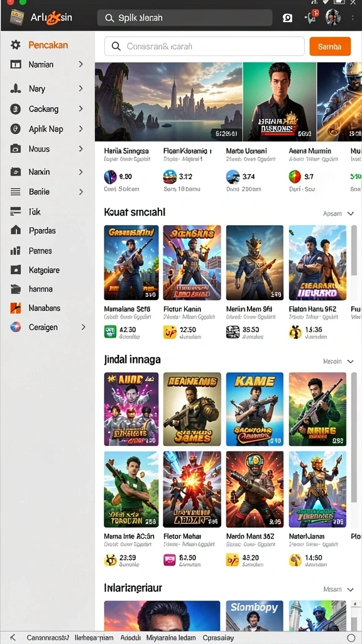Open the Pparas home icon in sidebar
The height and width of the screenshot is (644, 362).
coord(16,230)
